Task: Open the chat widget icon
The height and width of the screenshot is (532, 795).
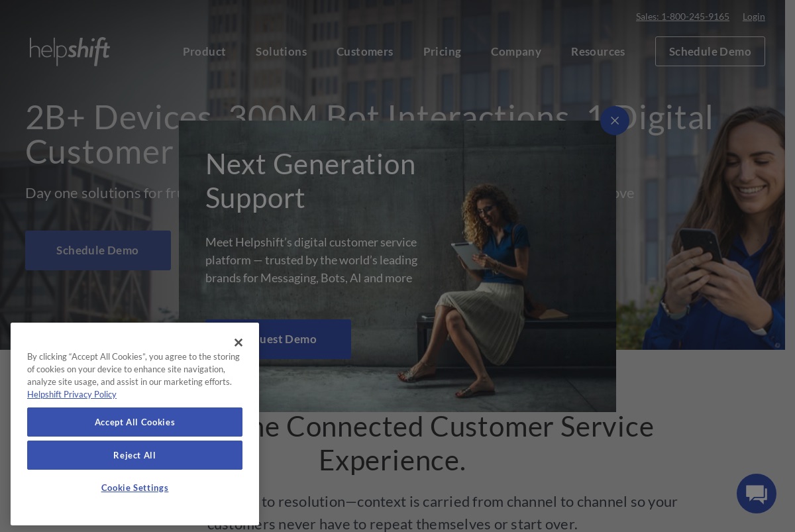Action: coord(757,494)
